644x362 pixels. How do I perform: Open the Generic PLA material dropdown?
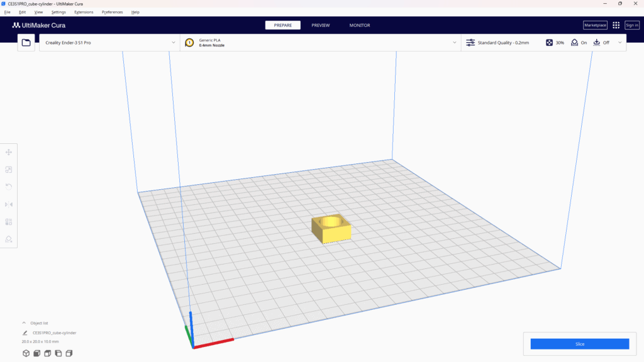pos(321,42)
